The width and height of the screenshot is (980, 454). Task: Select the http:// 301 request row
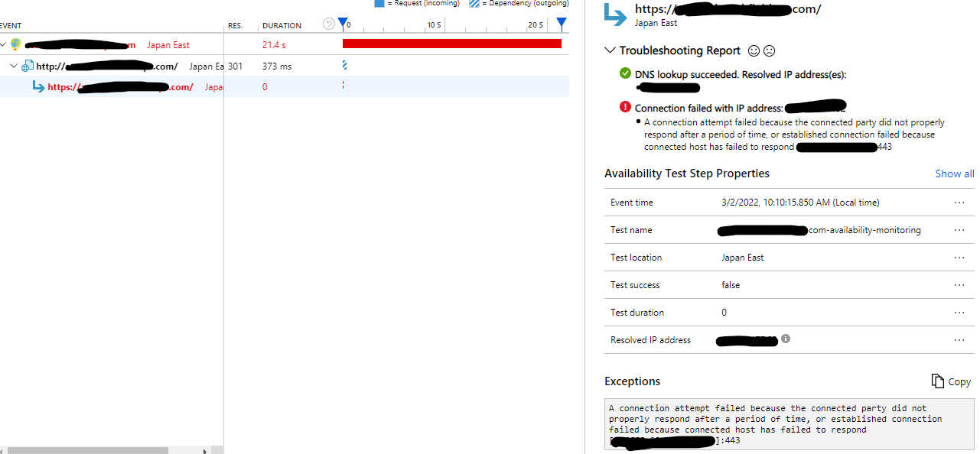point(285,66)
